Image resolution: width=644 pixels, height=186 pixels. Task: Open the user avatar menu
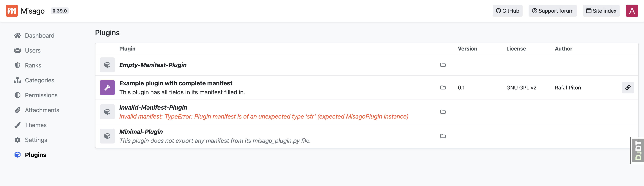[632, 11]
